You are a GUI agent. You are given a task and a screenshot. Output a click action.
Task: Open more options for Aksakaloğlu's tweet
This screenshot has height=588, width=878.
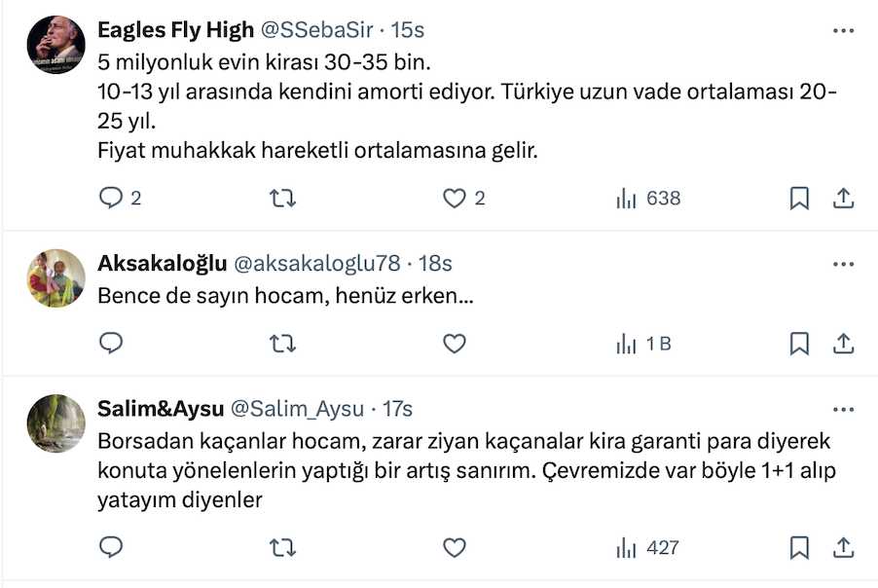844,264
